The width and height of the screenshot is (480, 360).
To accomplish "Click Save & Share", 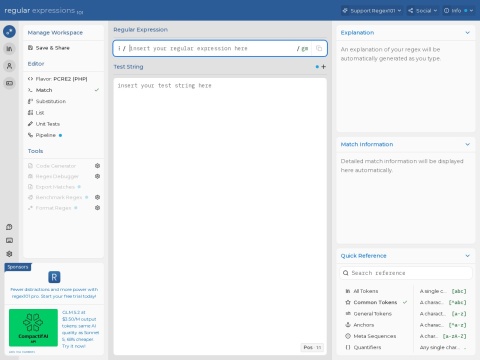I will pos(63,48).
